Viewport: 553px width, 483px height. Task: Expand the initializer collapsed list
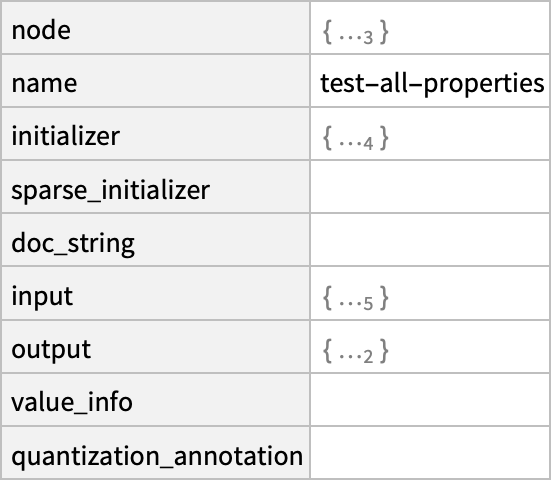click(x=356, y=139)
